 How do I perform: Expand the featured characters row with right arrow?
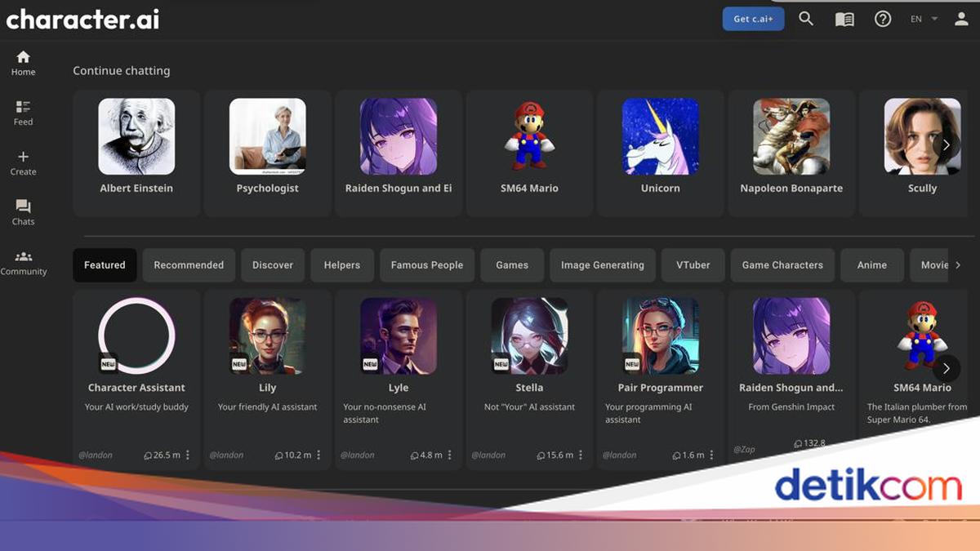tap(946, 369)
